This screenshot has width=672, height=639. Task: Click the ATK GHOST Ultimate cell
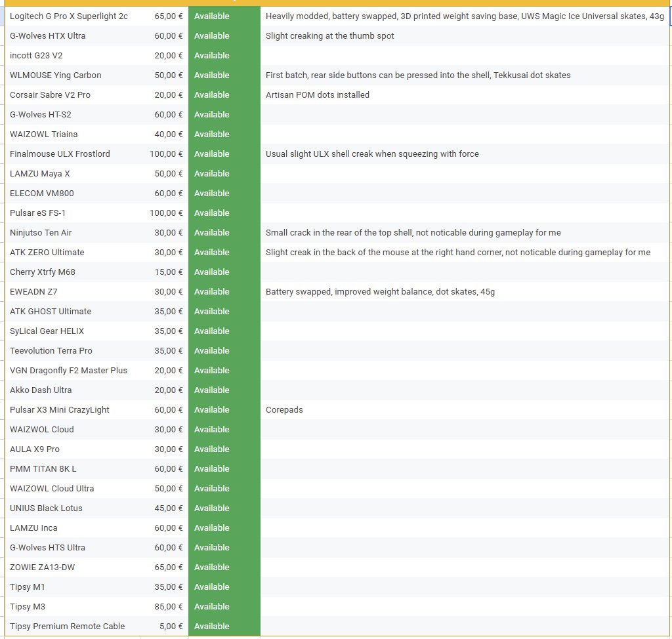(73, 312)
